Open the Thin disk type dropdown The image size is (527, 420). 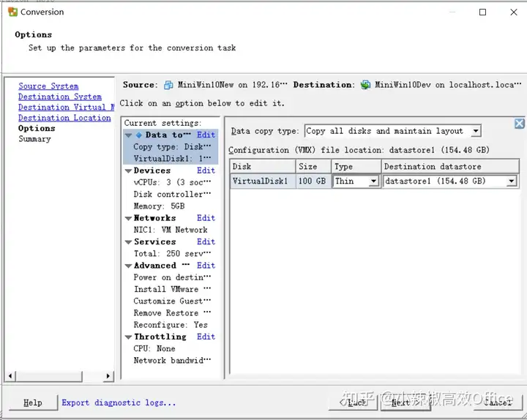point(373,181)
